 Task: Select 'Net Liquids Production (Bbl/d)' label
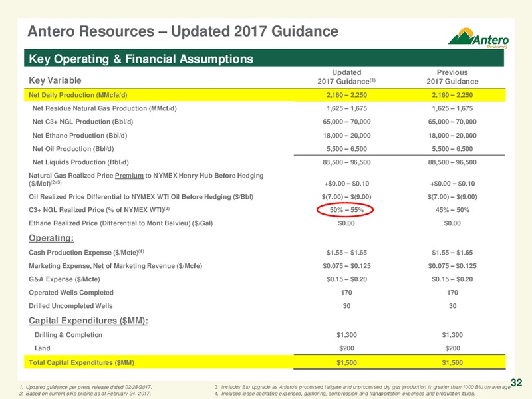tap(80, 162)
